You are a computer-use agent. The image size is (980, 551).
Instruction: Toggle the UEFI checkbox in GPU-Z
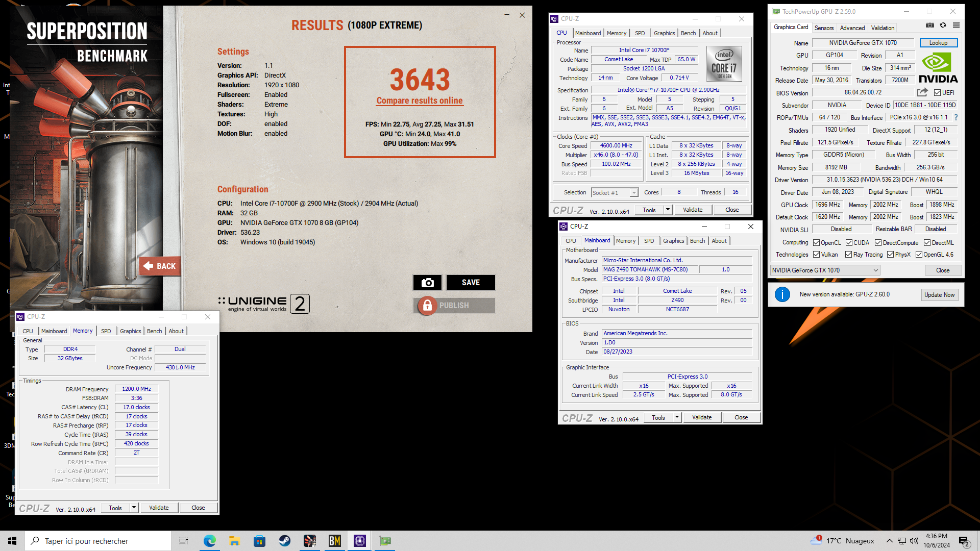(937, 93)
